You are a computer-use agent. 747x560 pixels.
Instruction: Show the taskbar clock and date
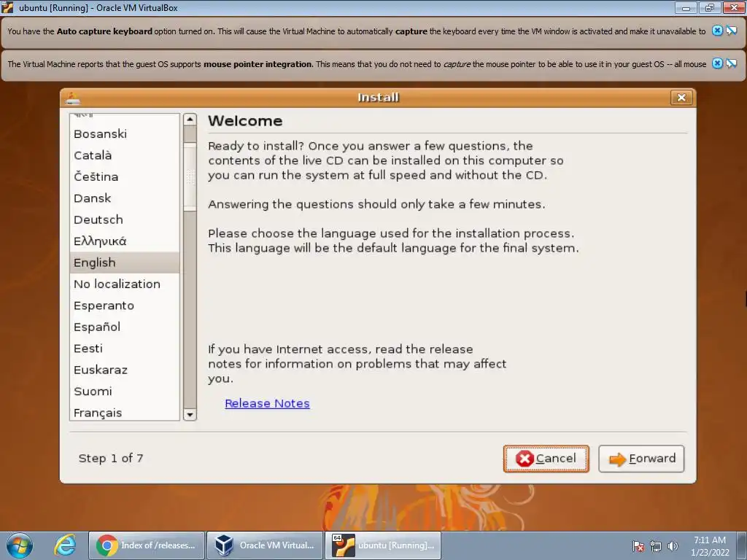[710, 545]
